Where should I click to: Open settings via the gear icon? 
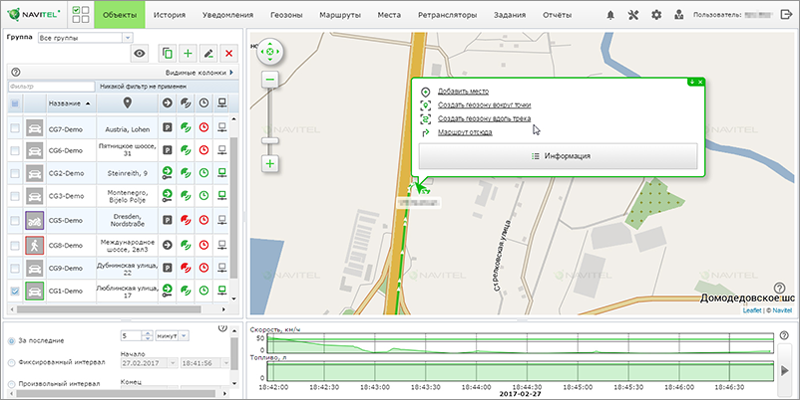(657, 15)
